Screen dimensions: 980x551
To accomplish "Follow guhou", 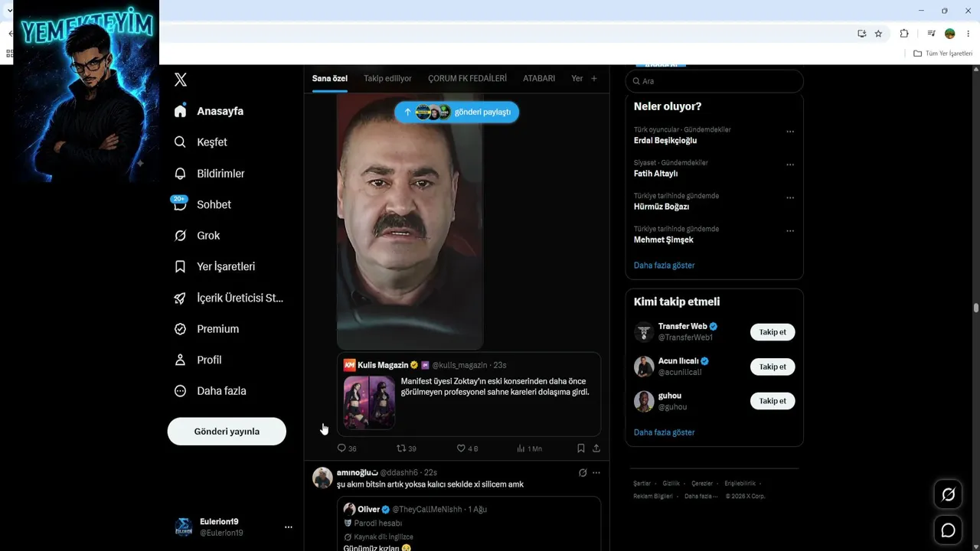I will pyautogui.click(x=773, y=401).
